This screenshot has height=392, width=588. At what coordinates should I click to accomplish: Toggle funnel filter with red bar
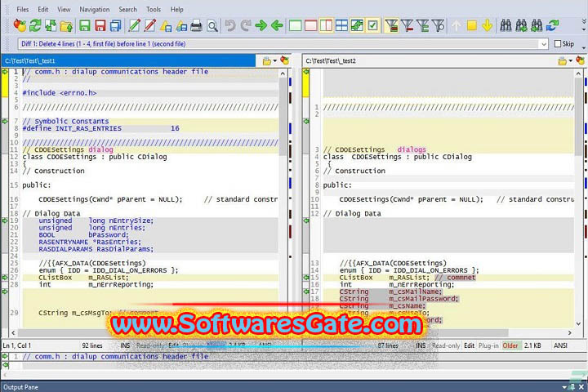tap(407, 25)
